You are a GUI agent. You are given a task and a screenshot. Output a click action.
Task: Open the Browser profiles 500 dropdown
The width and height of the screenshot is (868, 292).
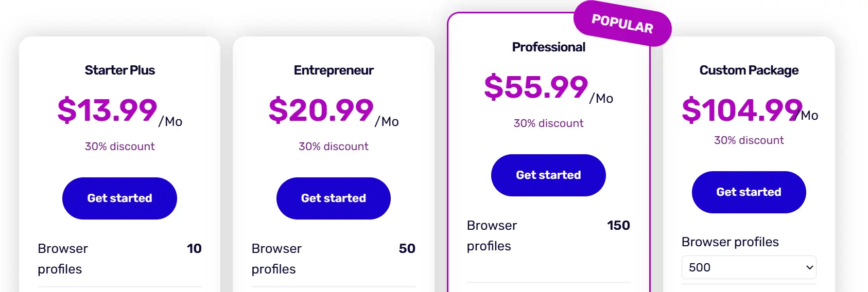pyautogui.click(x=749, y=267)
